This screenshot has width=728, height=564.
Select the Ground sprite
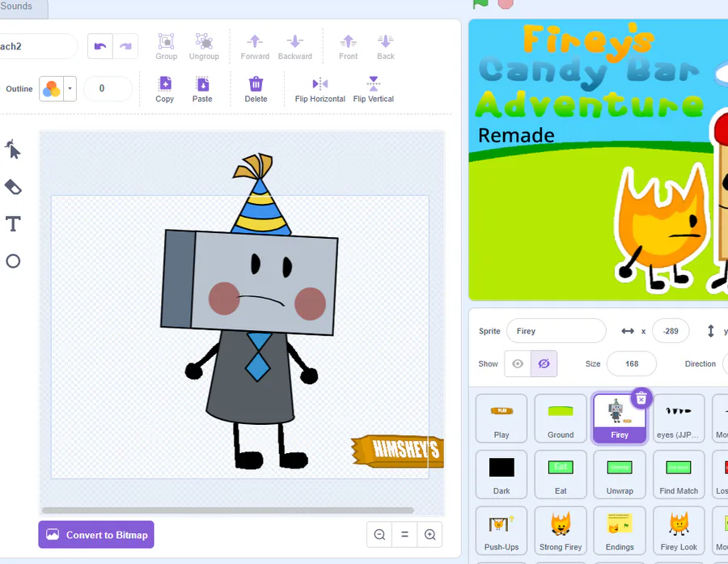tap(561, 418)
